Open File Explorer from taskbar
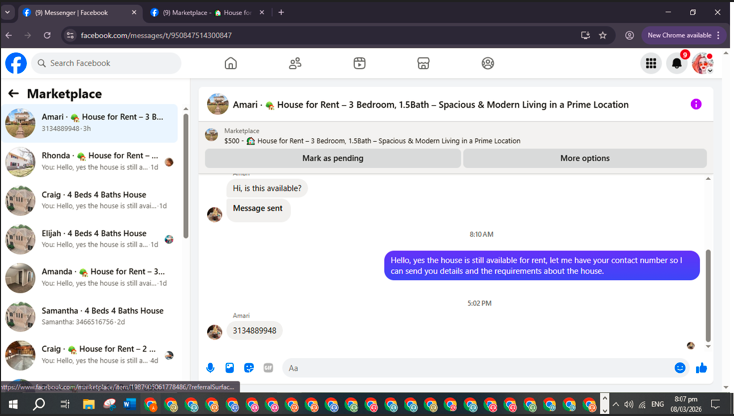 88,404
